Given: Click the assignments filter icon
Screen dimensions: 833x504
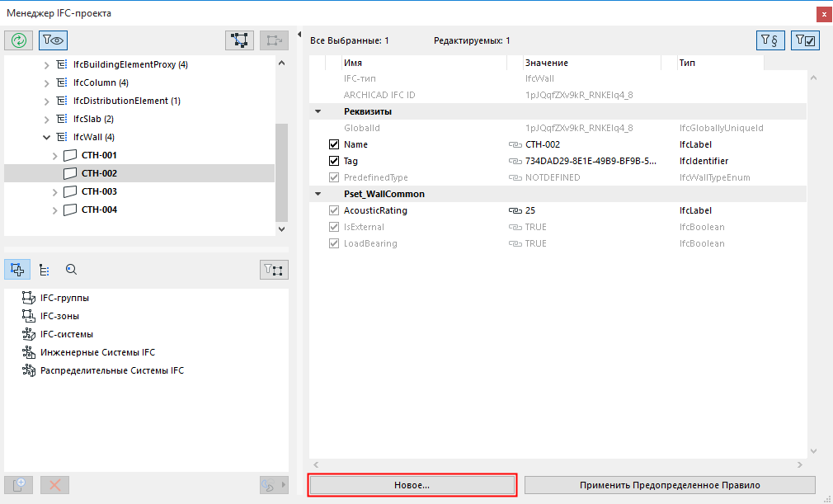Looking at the screenshot, I should (273, 269).
